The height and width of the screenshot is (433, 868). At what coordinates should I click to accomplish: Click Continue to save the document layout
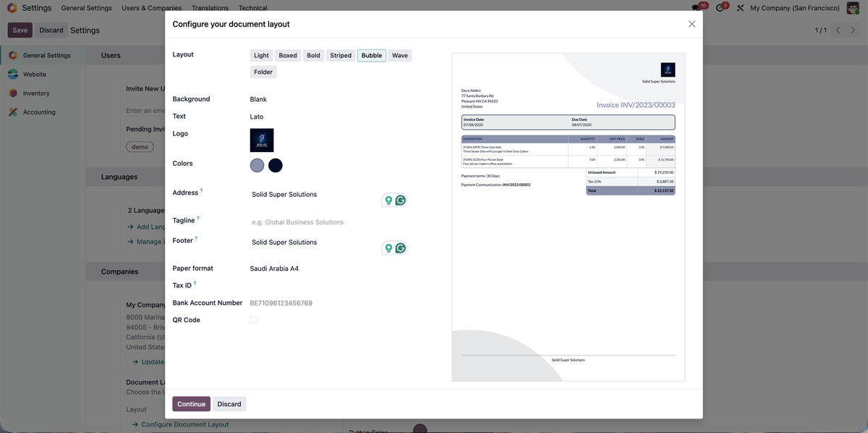191,403
